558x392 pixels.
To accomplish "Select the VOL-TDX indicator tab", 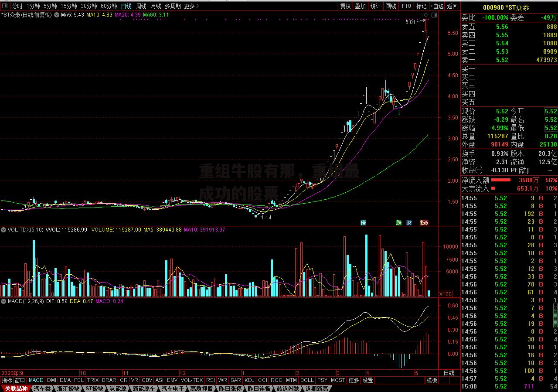I will point(192,380).
